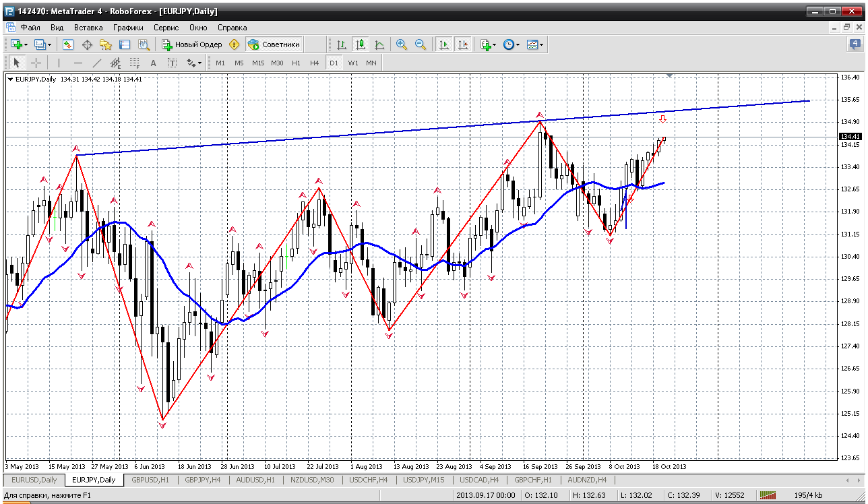
Task: Select the text label tool
Action: coord(172,63)
